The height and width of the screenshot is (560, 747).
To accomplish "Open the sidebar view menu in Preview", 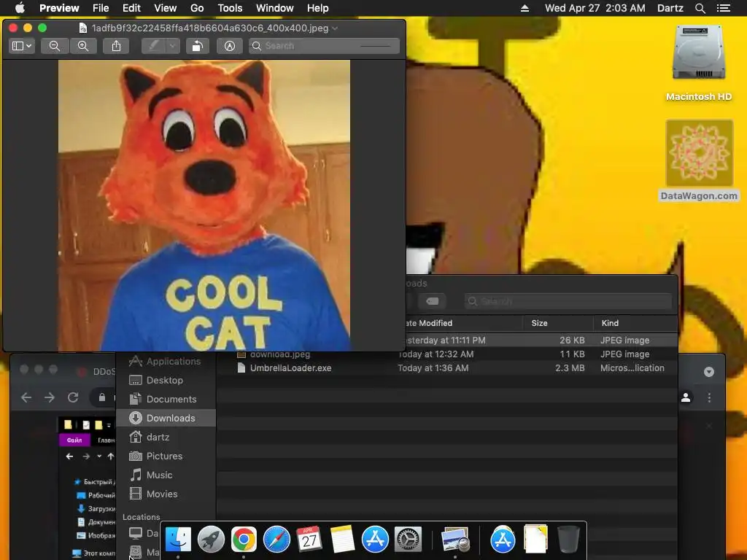I will coord(22,46).
